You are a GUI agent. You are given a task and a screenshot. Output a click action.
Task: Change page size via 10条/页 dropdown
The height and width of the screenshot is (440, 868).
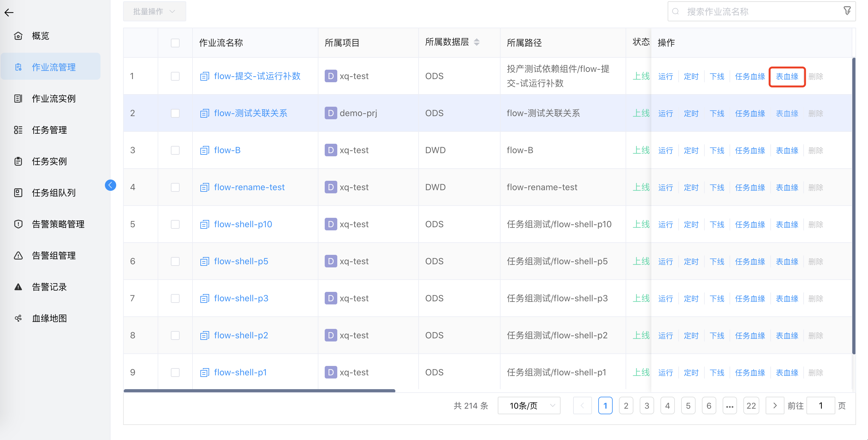[x=529, y=406]
